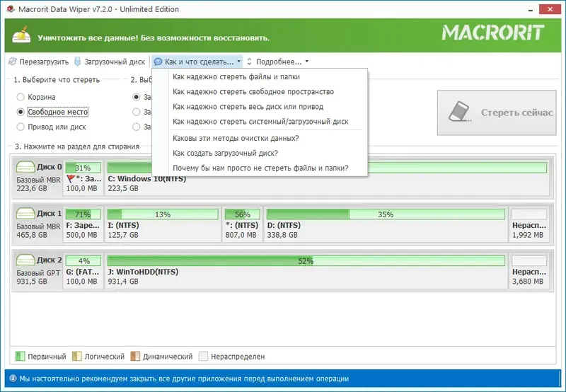Click the Загрузочный диск toolbar button
Screen dimensions: 566x392
point(110,62)
